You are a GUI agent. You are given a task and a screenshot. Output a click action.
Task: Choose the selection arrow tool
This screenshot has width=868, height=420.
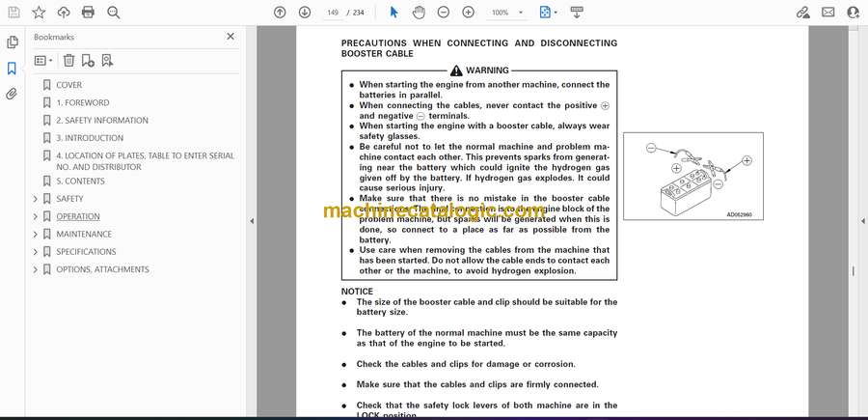coord(393,13)
